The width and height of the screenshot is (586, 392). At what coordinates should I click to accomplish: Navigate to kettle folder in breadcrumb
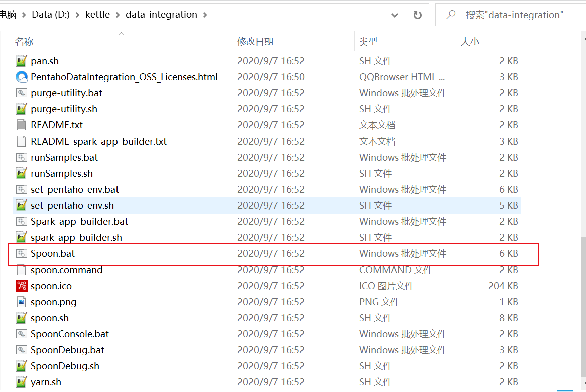tap(97, 14)
